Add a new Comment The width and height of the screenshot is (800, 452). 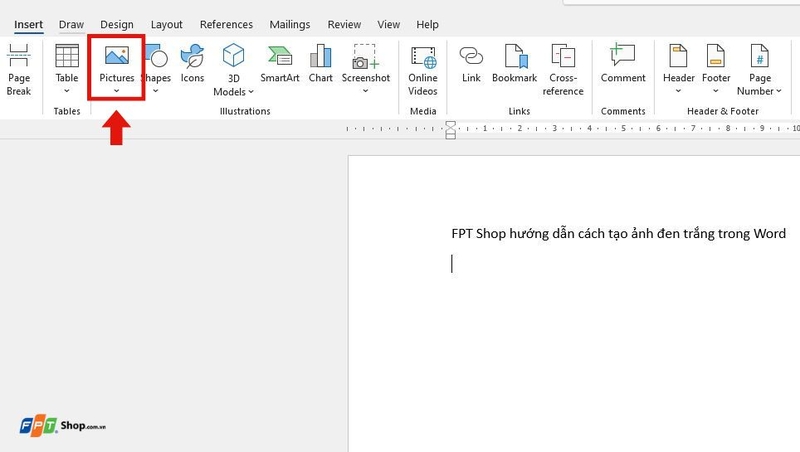pos(623,64)
